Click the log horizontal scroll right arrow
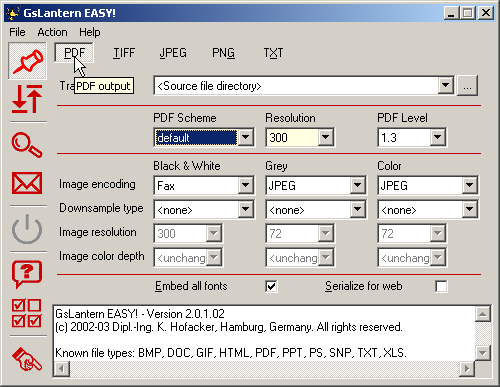 coord(467,369)
